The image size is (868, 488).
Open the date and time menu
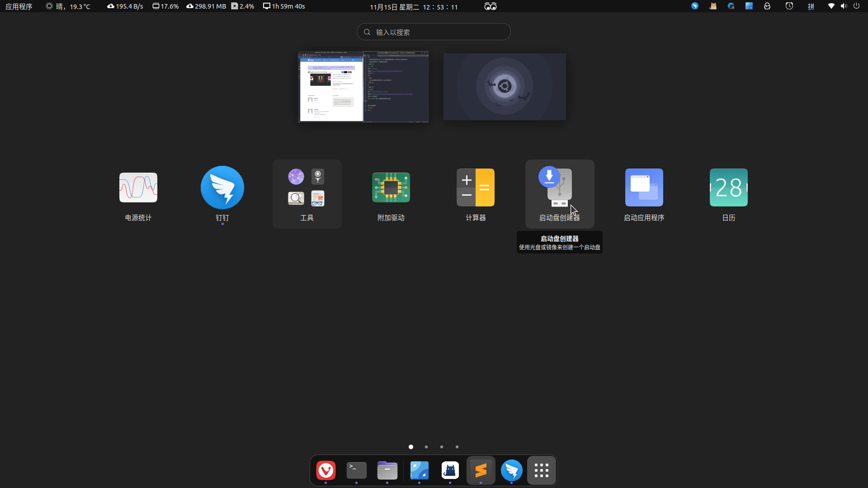tap(414, 7)
